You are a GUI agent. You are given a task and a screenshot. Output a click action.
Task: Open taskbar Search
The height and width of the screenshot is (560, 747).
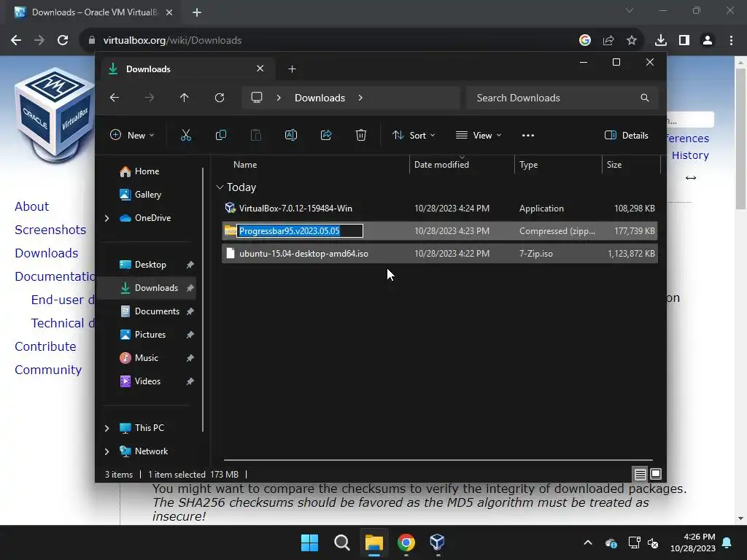click(x=341, y=542)
